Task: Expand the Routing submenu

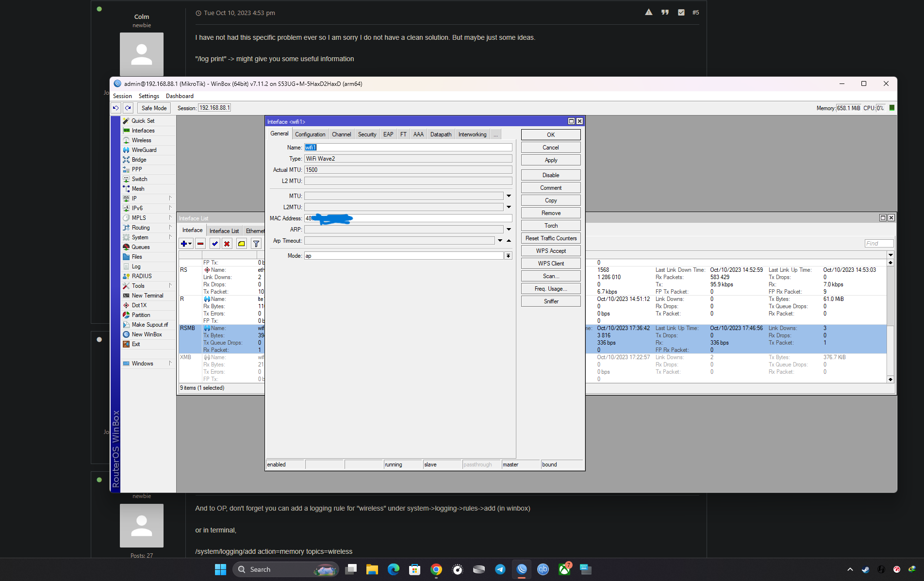Action: point(170,227)
